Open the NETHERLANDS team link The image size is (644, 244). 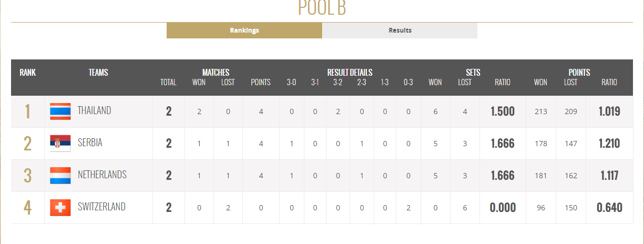pos(102,175)
